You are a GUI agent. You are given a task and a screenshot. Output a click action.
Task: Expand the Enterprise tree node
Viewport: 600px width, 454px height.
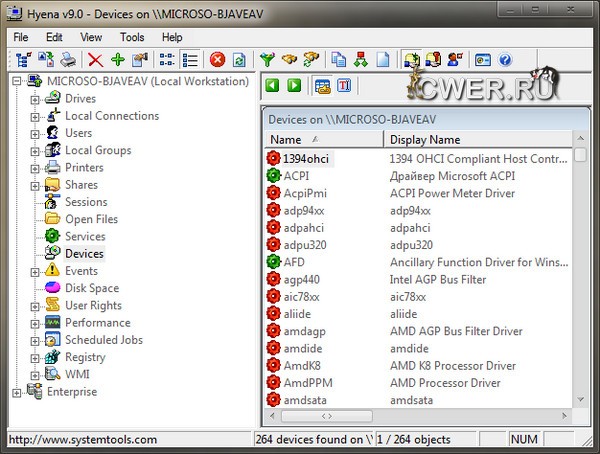click(17, 393)
